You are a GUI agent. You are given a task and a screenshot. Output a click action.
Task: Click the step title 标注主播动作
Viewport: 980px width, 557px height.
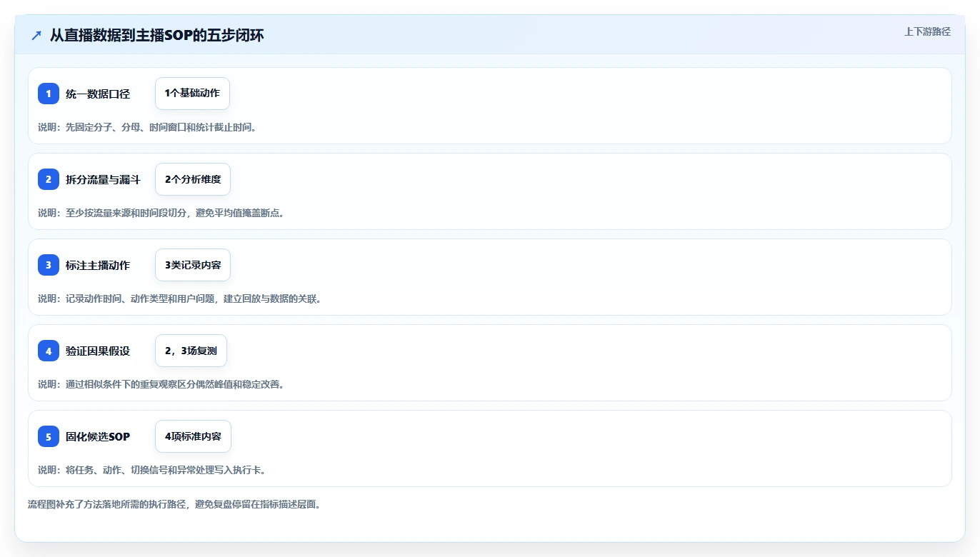pyautogui.click(x=98, y=265)
